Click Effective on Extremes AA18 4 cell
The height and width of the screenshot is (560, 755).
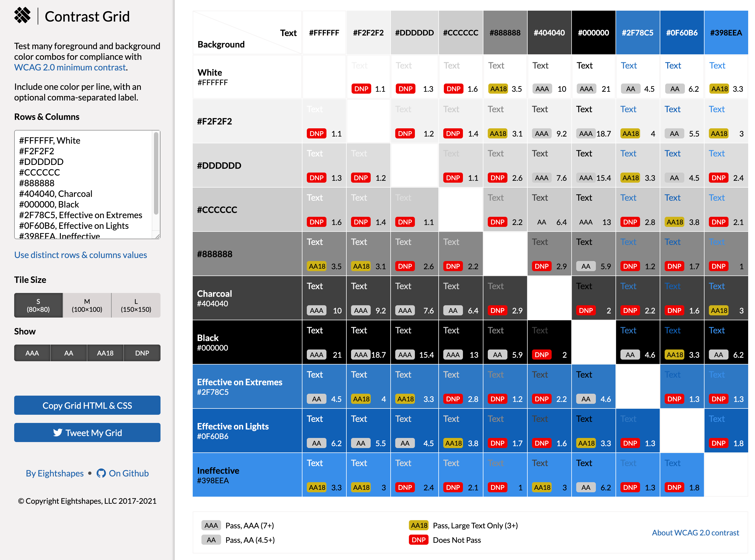coord(368,386)
